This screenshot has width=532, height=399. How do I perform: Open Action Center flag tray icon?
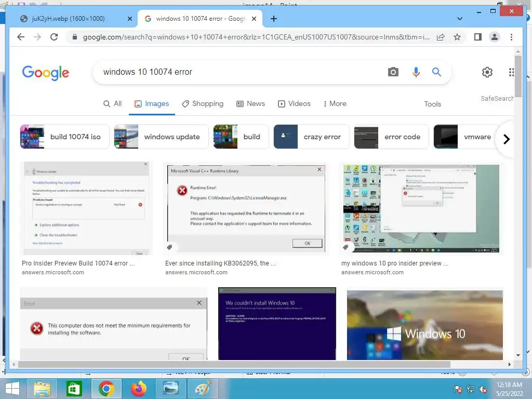[458, 389]
